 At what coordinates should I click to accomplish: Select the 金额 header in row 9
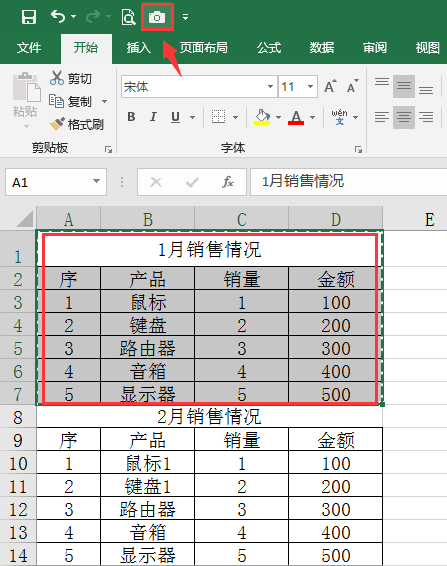(x=336, y=440)
